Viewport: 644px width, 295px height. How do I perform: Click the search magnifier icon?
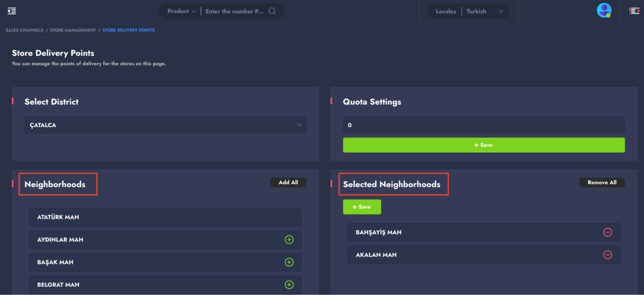tap(272, 11)
